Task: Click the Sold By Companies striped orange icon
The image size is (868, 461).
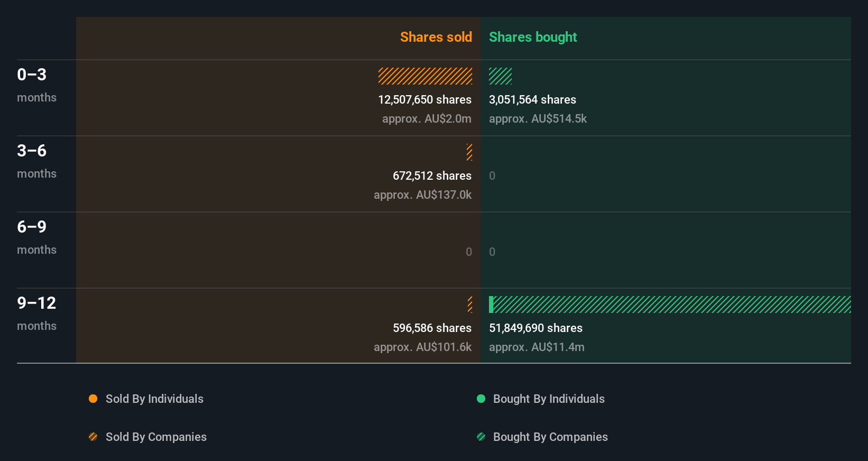Action: pyautogui.click(x=93, y=437)
